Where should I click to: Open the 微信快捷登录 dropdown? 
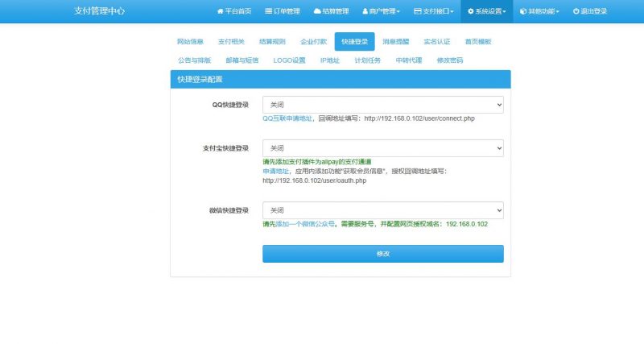pyautogui.click(x=382, y=210)
